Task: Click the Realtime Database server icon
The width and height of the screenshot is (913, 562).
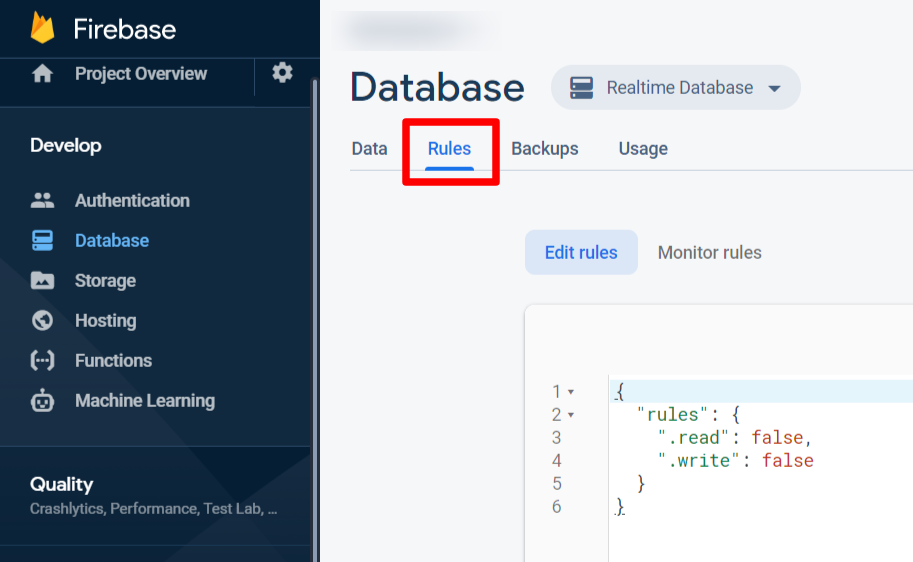Action: pyautogui.click(x=581, y=87)
